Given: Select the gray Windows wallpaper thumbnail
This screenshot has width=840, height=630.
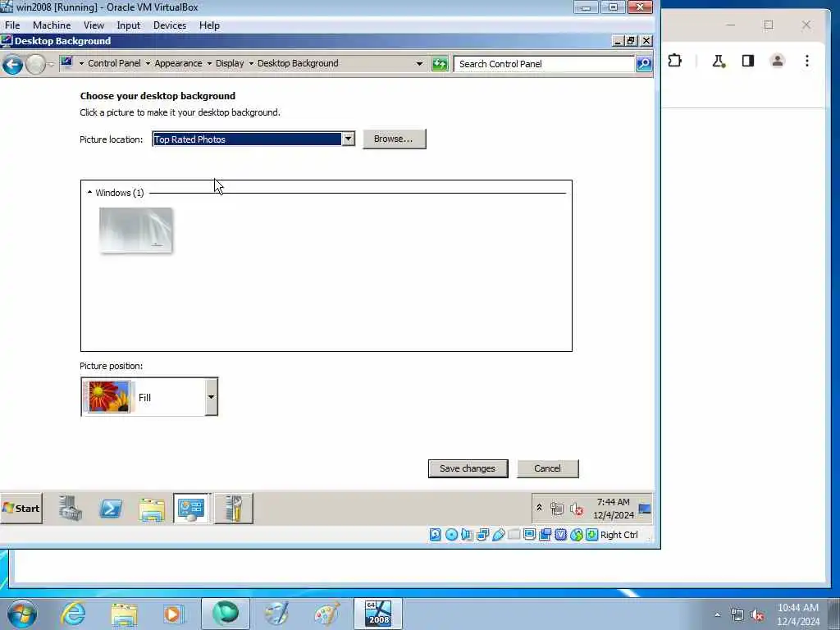Looking at the screenshot, I should tap(136, 231).
